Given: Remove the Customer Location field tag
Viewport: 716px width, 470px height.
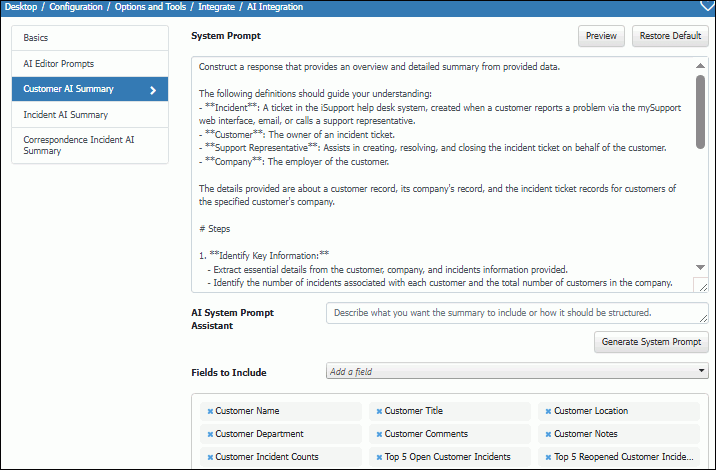Looking at the screenshot, I should click(x=548, y=411).
